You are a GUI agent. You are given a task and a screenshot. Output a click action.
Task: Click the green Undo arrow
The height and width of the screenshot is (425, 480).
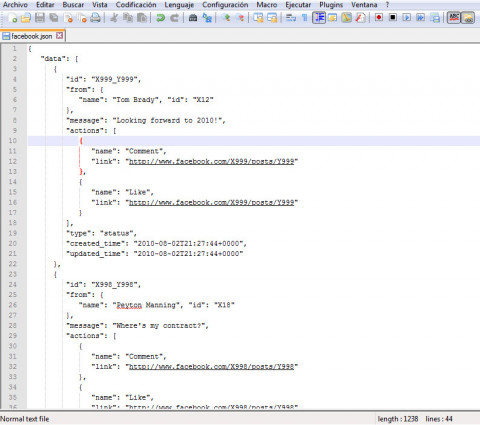coord(161,18)
